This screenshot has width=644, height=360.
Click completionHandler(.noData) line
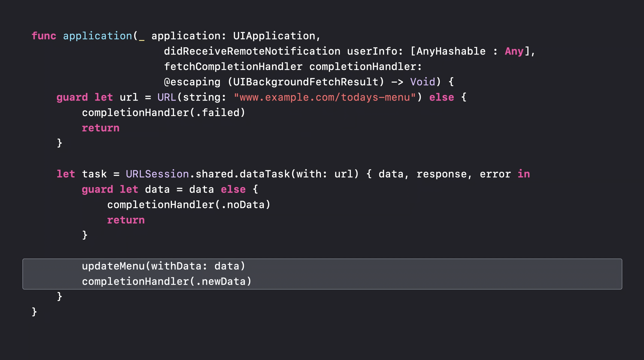coord(189,205)
